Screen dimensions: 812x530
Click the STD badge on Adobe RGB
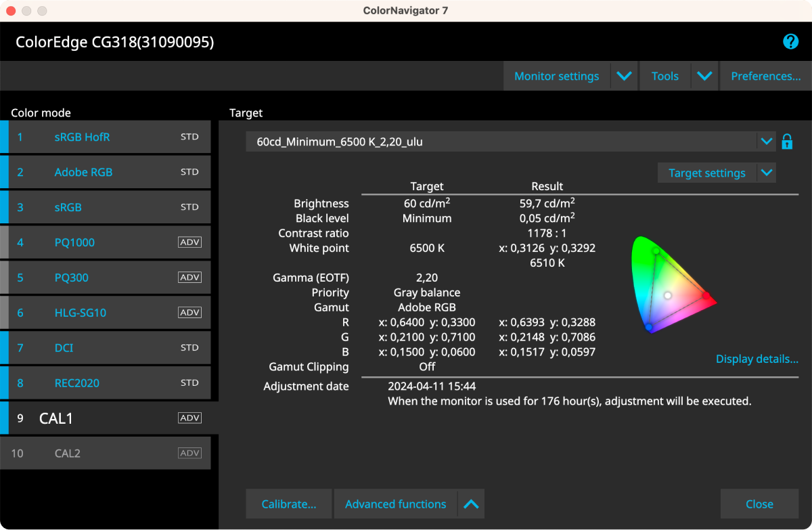point(189,172)
